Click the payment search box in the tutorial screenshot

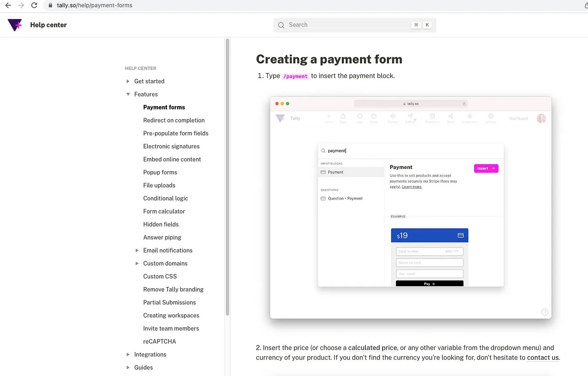point(411,151)
